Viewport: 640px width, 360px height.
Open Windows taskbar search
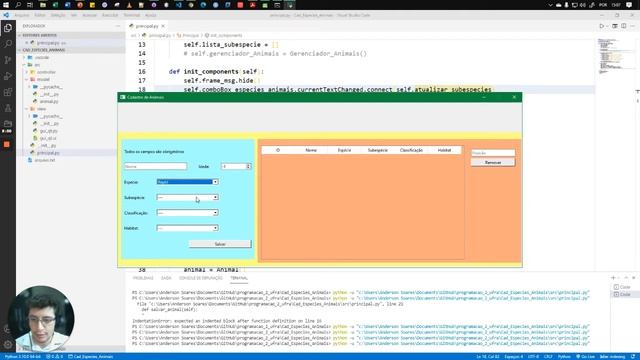pos(18,5)
